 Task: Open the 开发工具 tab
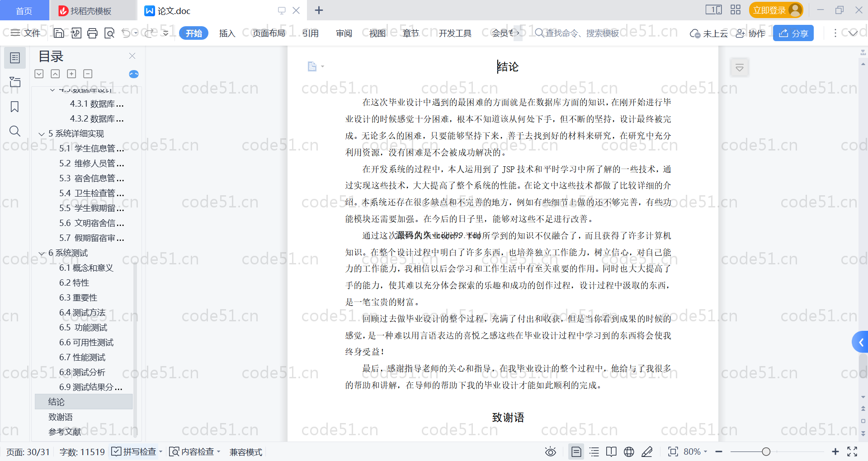(455, 33)
